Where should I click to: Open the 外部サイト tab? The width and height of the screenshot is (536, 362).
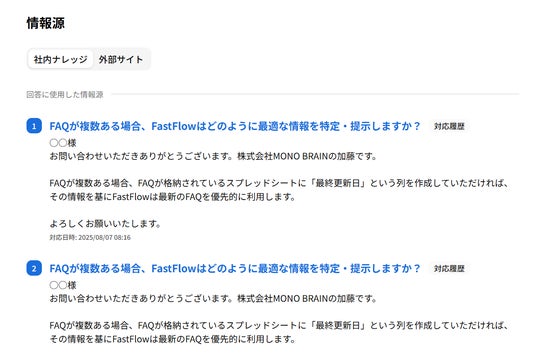coord(121,59)
